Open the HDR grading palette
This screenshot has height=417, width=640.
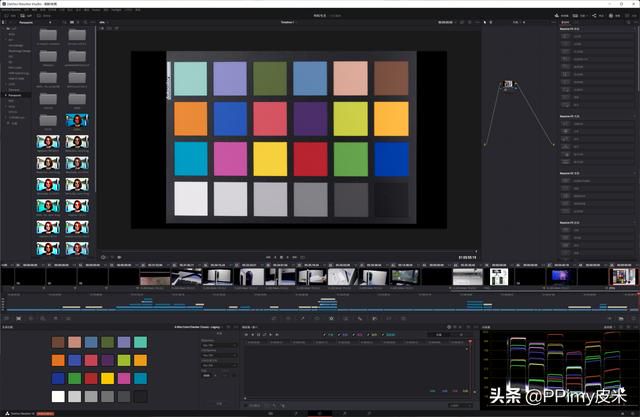click(43, 318)
